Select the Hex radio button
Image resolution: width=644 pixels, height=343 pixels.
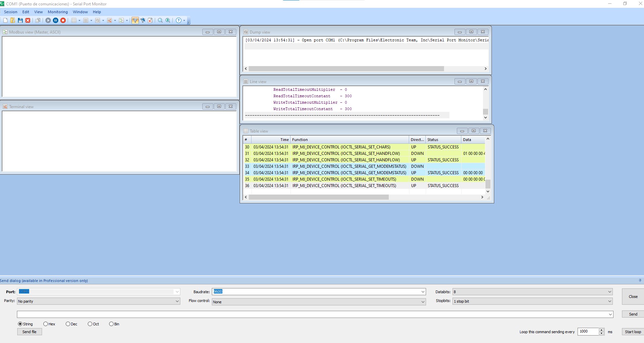(x=45, y=324)
